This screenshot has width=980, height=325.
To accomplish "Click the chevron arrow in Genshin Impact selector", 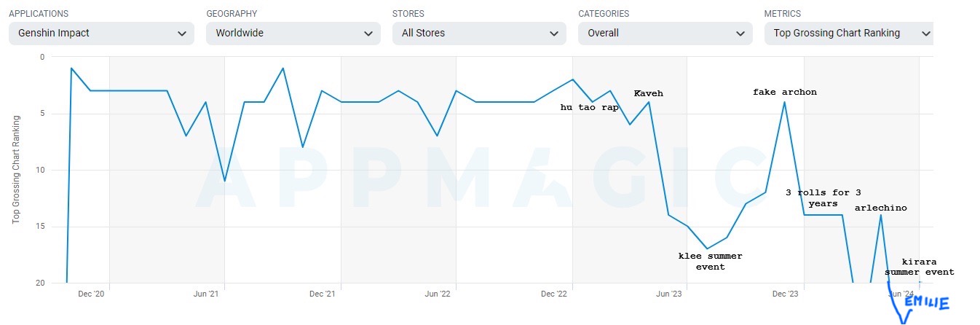I will click(181, 34).
